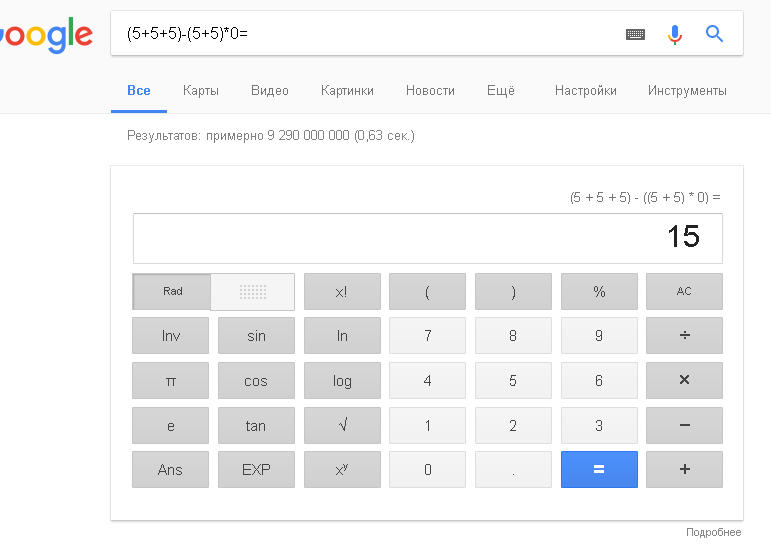Click the division ÷ key
Image resolution: width=771 pixels, height=545 pixels.
pos(684,335)
